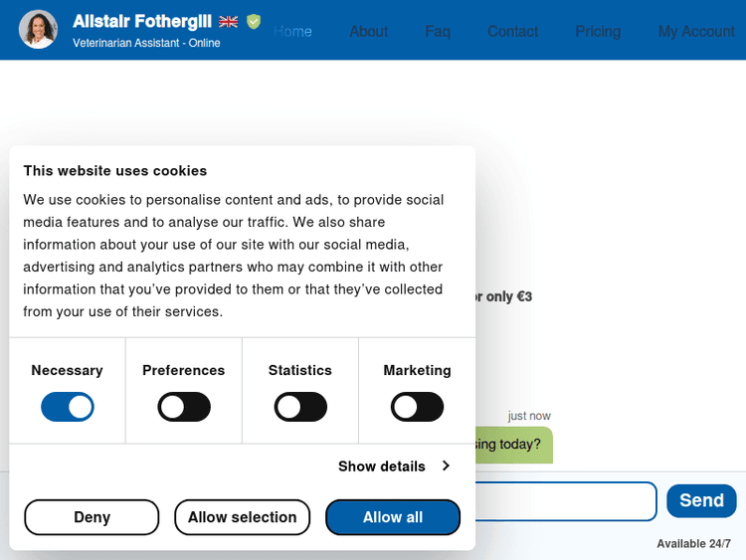Expand Show details in cookie dialog
The height and width of the screenshot is (560, 746).
382,466
